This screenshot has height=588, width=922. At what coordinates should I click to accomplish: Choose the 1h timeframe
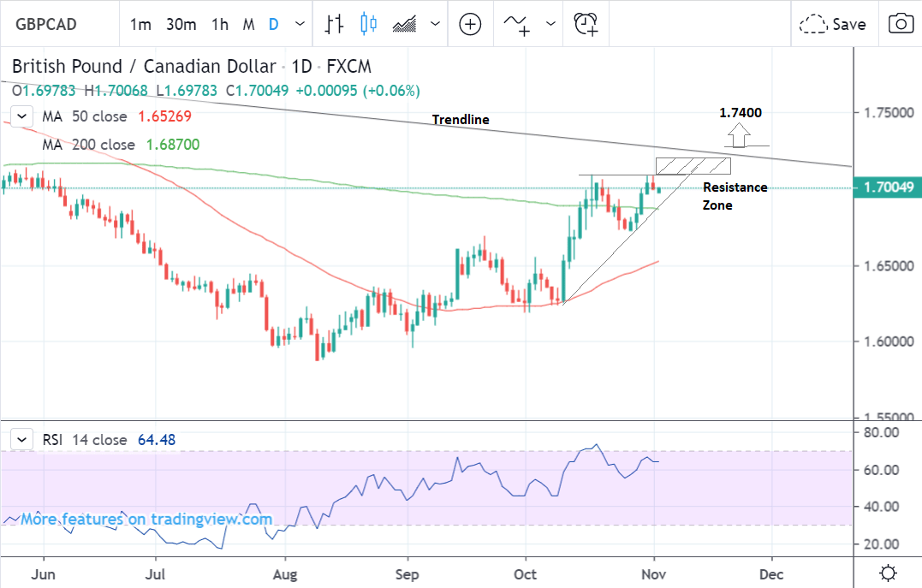[220, 24]
